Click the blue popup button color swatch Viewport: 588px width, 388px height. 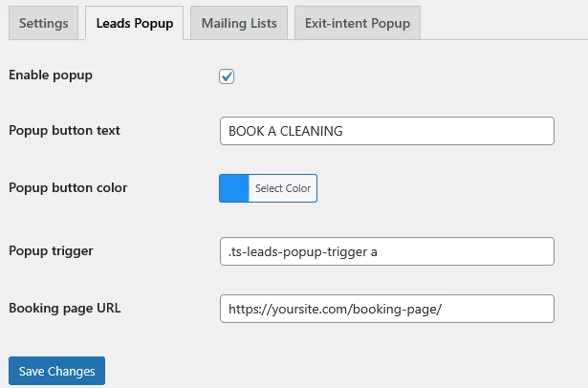click(234, 188)
